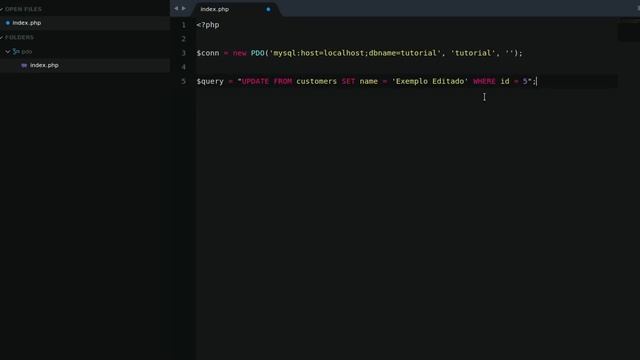Click the 'Exemplo Editado' string
640x360 pixels.
pyautogui.click(x=430, y=81)
